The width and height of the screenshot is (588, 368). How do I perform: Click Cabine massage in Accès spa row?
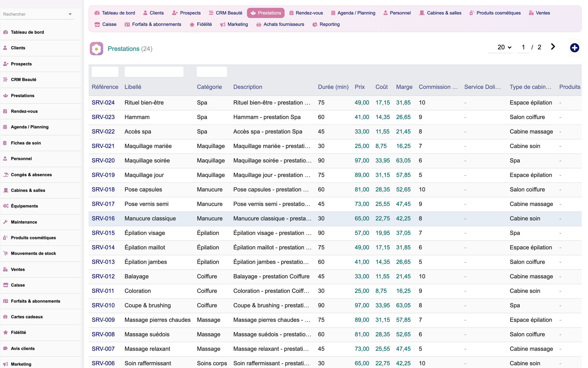(x=531, y=132)
